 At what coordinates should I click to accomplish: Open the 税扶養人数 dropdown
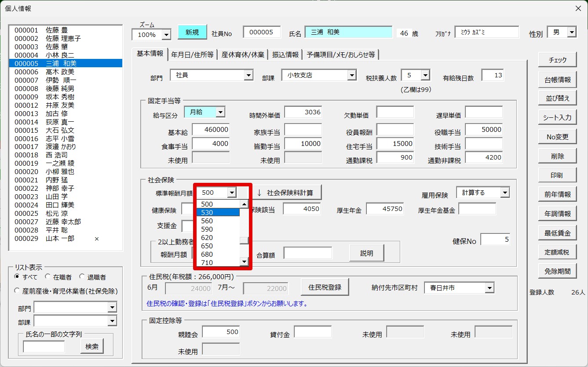click(425, 76)
